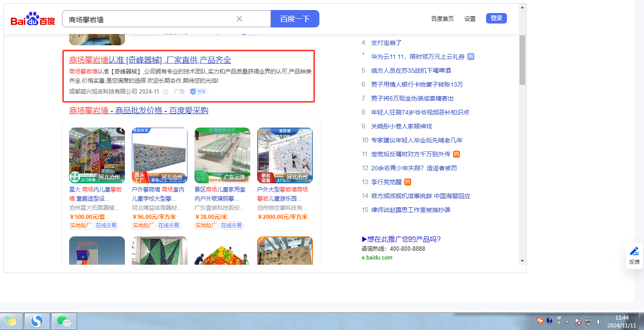Open the 反馈 feedback pencil icon
Screen dimensions: 644x330
(634, 252)
